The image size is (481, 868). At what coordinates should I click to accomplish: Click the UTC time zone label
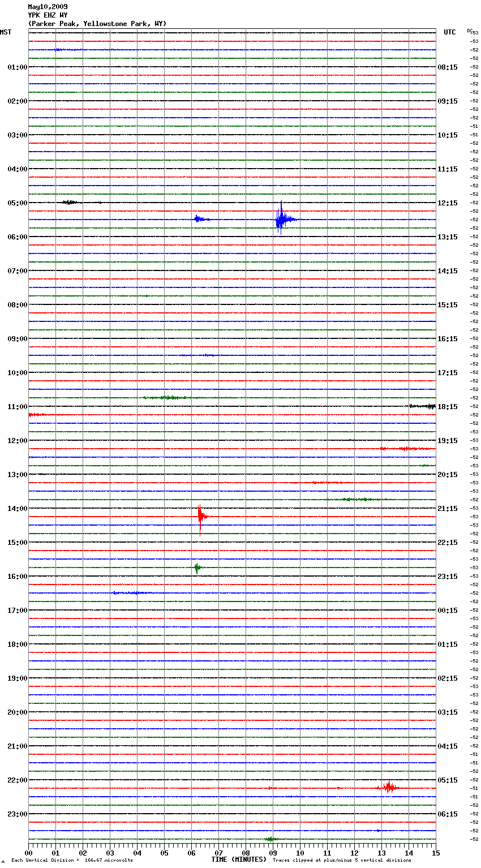(450, 32)
